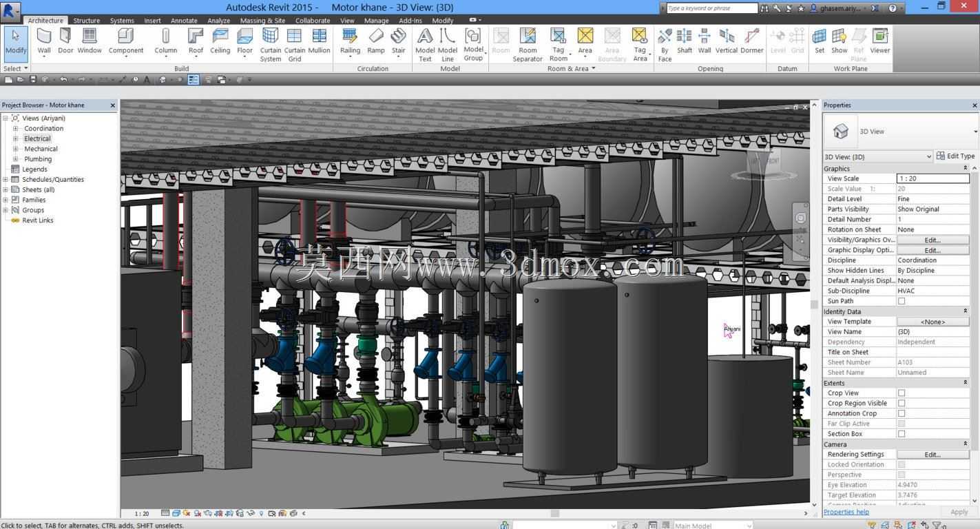Enable Crop Region Visible checkbox
The height and width of the screenshot is (529, 980).
coord(901,403)
